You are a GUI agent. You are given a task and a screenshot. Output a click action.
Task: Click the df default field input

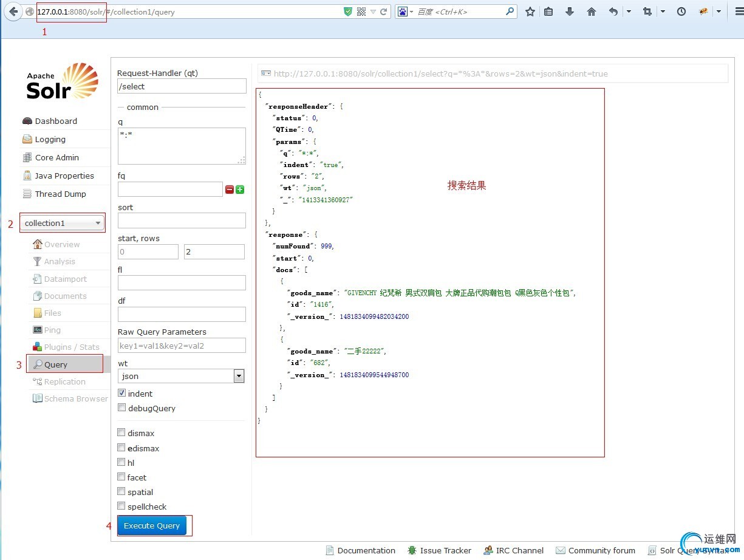182,314
